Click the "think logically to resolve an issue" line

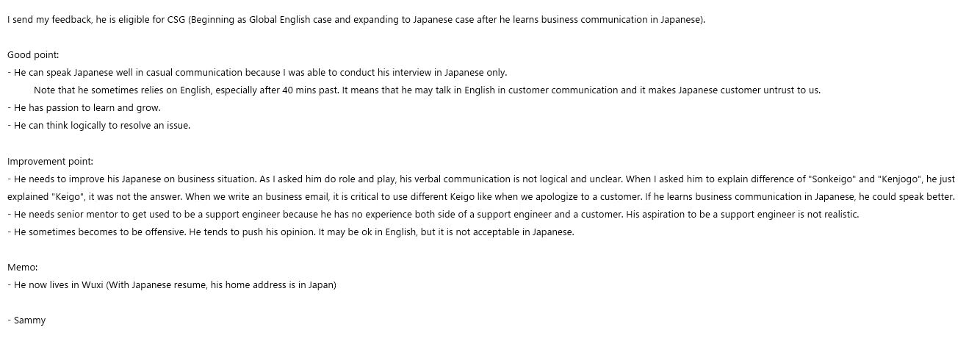pos(99,126)
